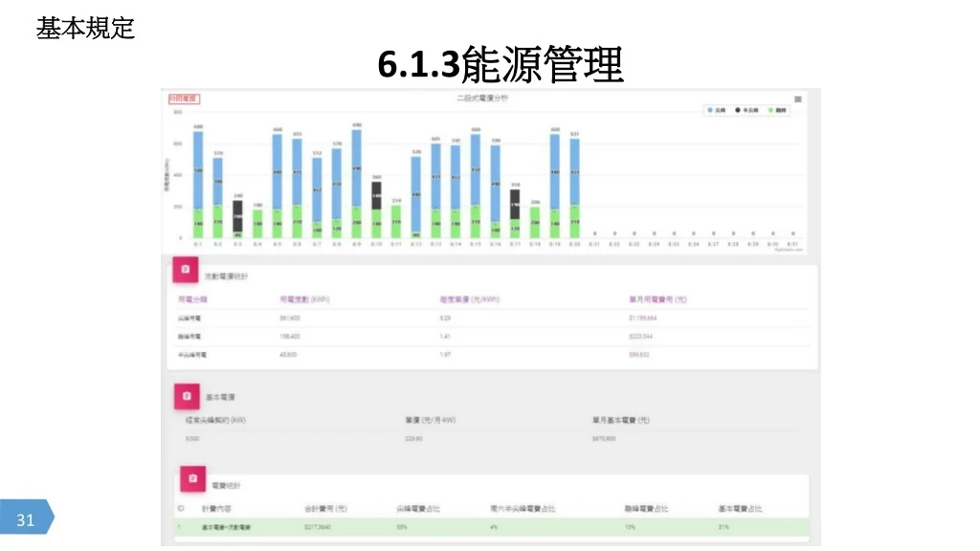Click the 1.41 unit price value
This screenshot has width=980, height=551.
click(445, 337)
